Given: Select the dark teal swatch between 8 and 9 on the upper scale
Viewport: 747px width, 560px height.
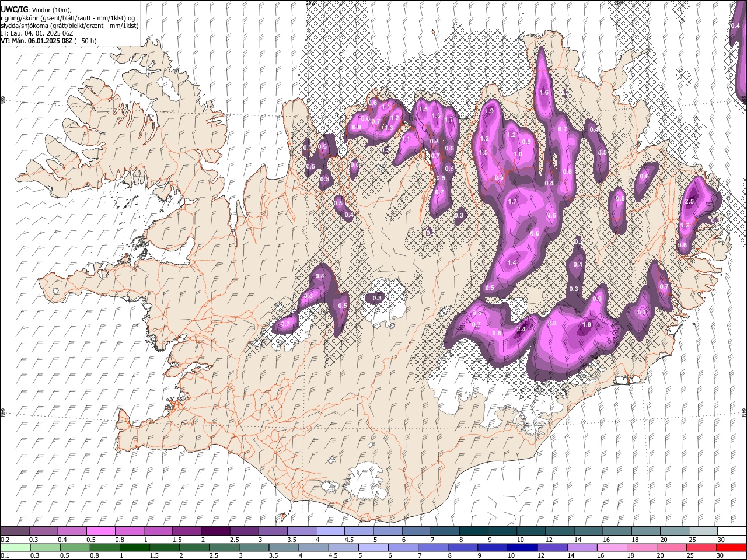Looking at the screenshot, I should tap(473, 531).
